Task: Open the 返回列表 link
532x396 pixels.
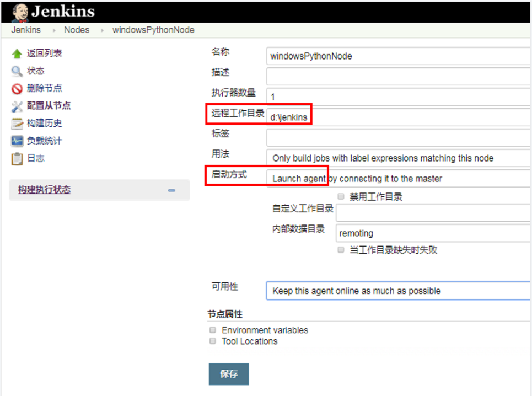Action: [45, 53]
